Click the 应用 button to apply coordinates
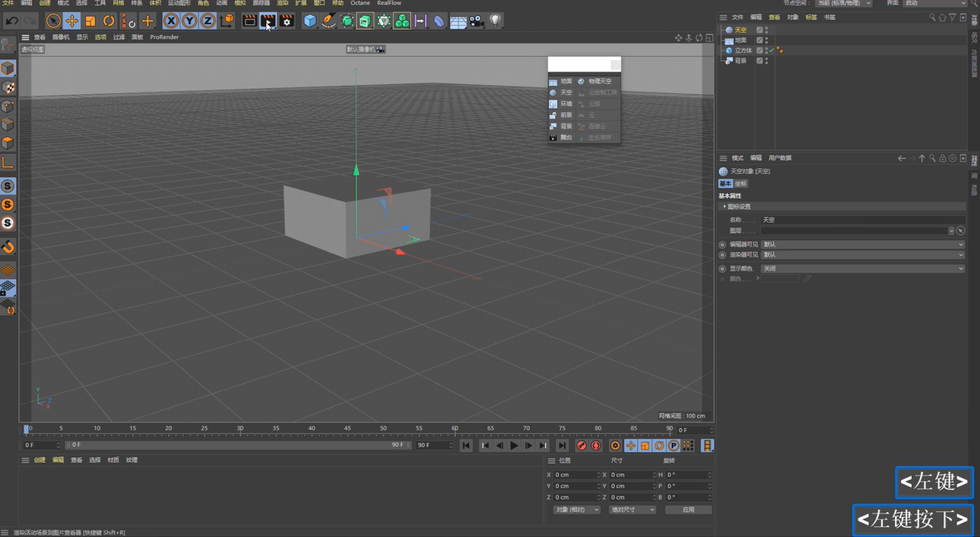 coord(689,509)
